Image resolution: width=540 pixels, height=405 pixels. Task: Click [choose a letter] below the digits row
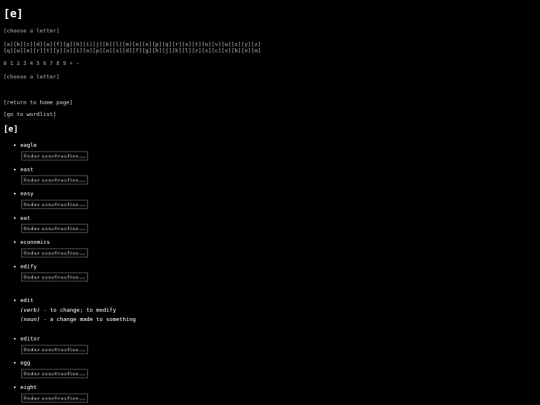click(31, 76)
